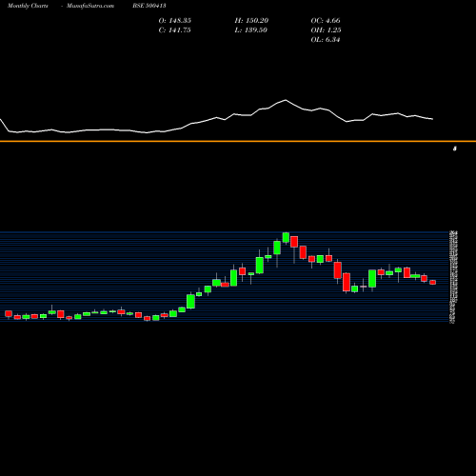Select the OL: 6.34 value
This screenshot has width=476, height=476.
[x=326, y=40]
